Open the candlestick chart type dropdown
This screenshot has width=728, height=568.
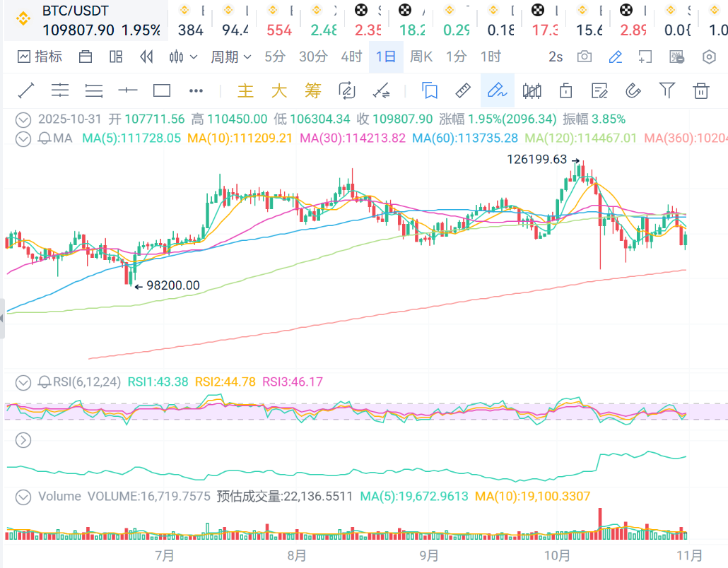[182, 57]
